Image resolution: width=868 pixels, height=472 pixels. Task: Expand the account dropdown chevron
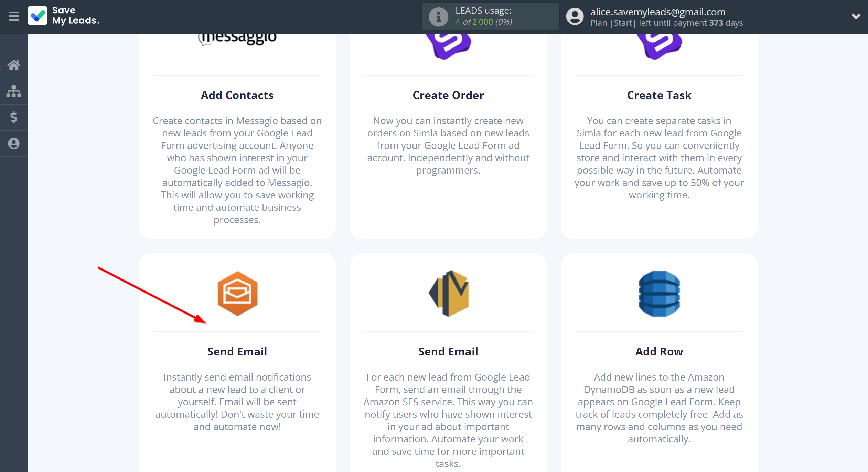pos(856,16)
